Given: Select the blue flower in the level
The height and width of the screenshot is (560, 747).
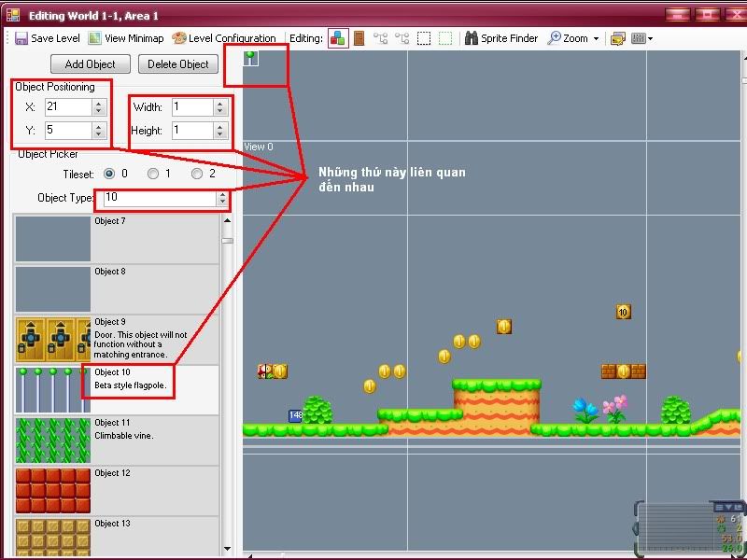Looking at the screenshot, I should click(x=585, y=411).
